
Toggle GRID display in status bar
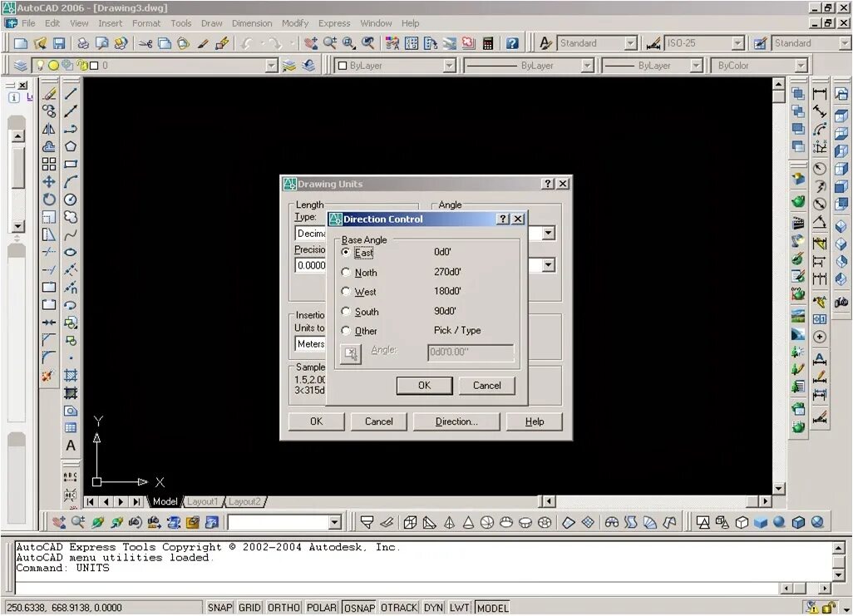click(x=249, y=608)
